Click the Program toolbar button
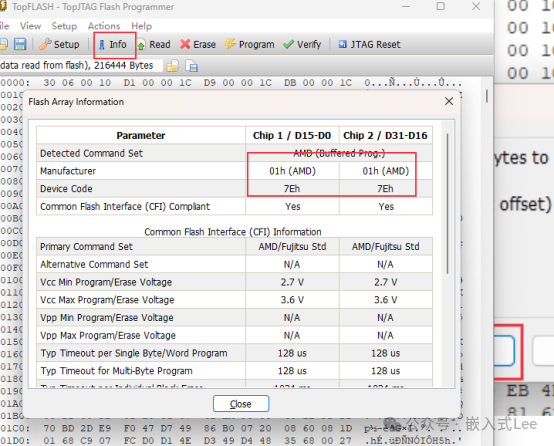This screenshot has height=446, width=554. point(250,45)
